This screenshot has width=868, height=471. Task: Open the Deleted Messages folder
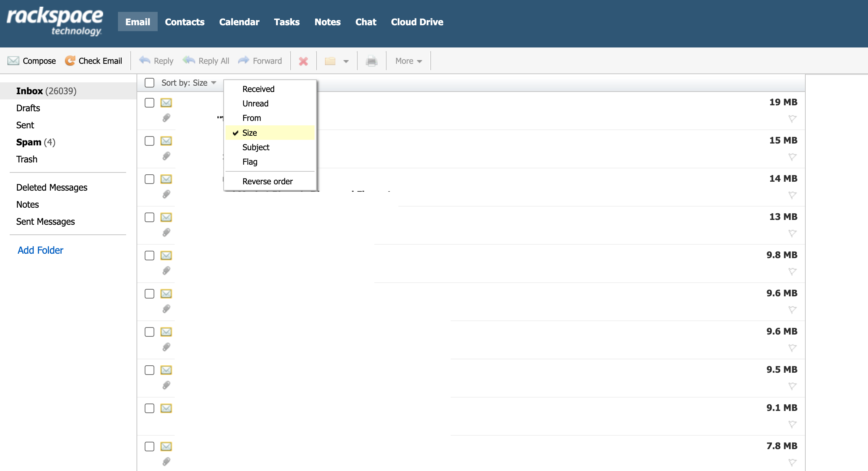[x=52, y=187]
